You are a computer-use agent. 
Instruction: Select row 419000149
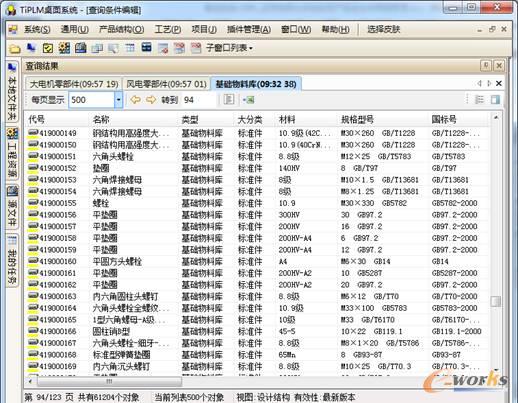tap(257, 133)
